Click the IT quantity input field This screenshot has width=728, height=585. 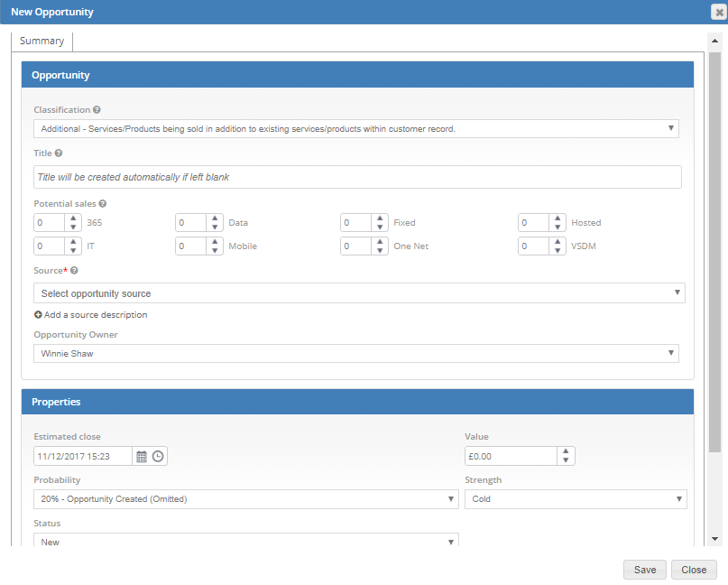[x=50, y=246]
